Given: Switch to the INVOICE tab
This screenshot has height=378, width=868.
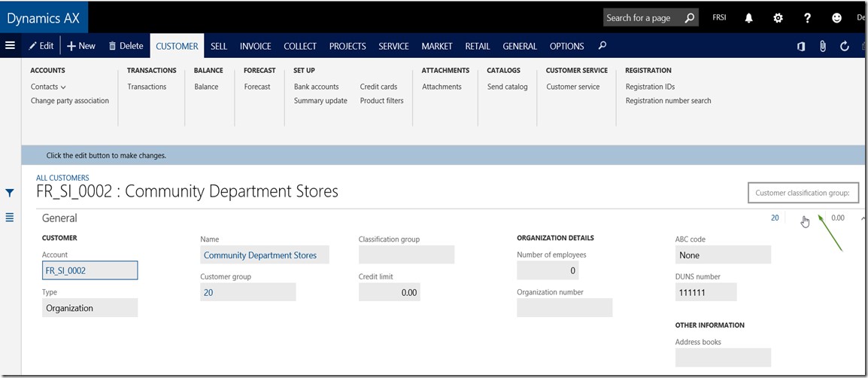Looking at the screenshot, I should [x=255, y=46].
